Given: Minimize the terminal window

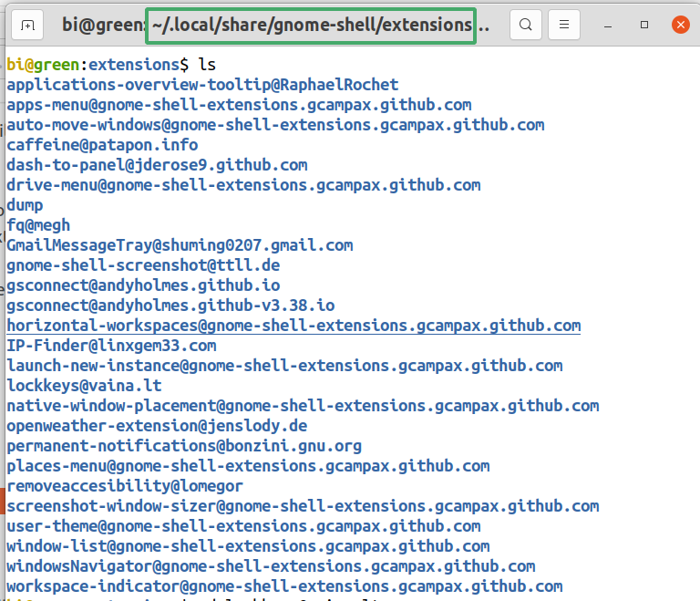Looking at the screenshot, I should tap(608, 26).
